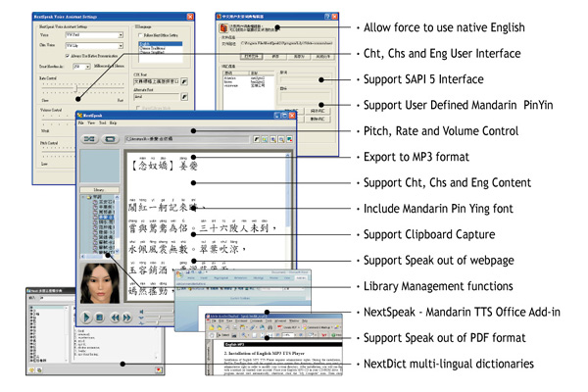Adjust the bottom pitch slider in NextSpeak player

tap(159, 322)
